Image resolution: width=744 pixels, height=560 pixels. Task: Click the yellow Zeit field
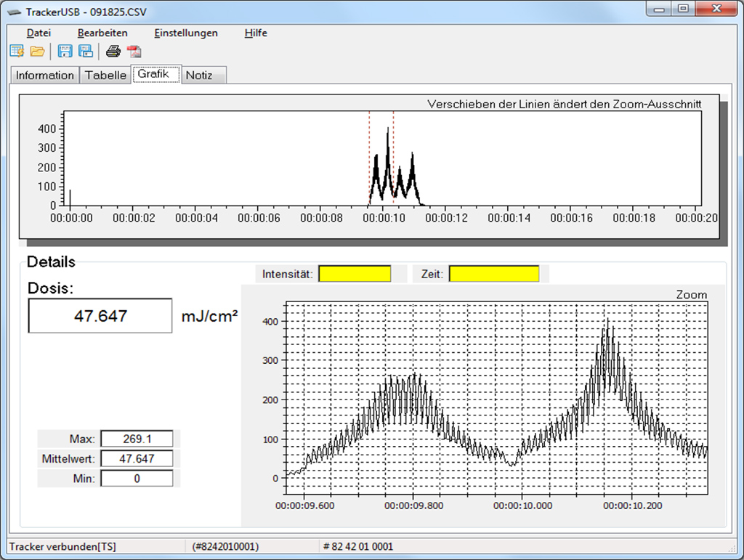click(494, 274)
